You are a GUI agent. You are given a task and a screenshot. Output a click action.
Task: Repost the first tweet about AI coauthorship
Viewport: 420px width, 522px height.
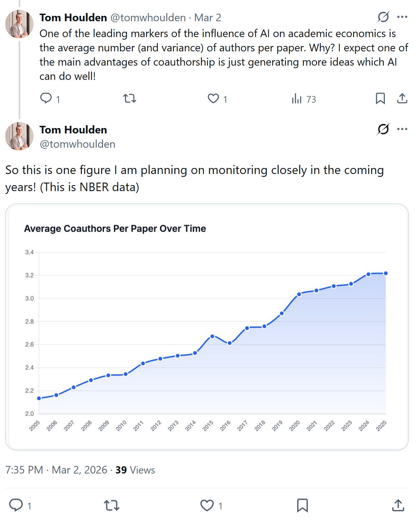pos(130,99)
